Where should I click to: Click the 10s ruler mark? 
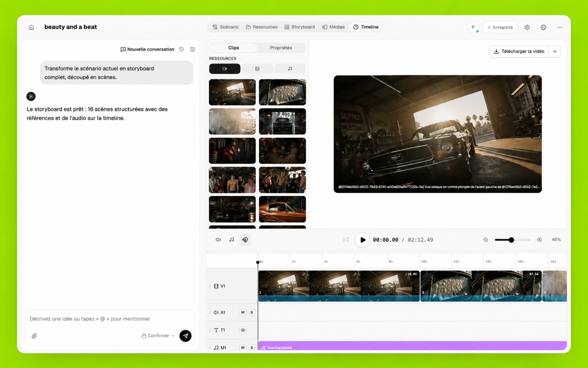tap(424, 261)
